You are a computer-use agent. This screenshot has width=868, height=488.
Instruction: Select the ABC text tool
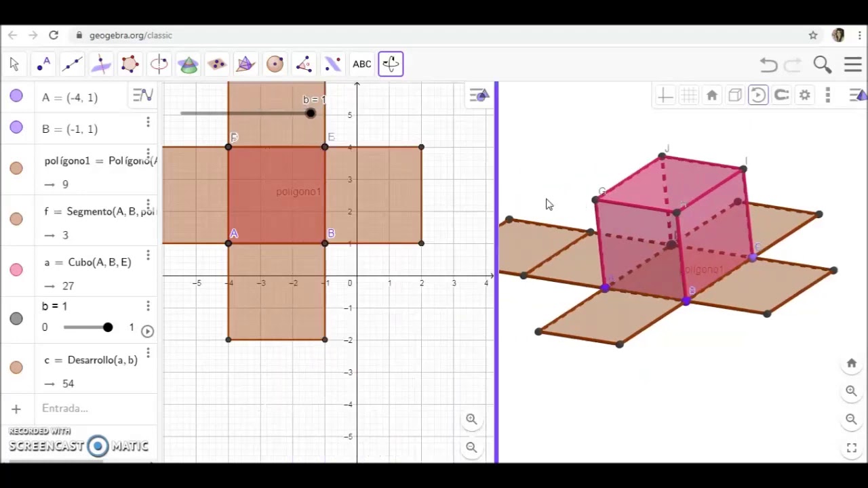[362, 64]
